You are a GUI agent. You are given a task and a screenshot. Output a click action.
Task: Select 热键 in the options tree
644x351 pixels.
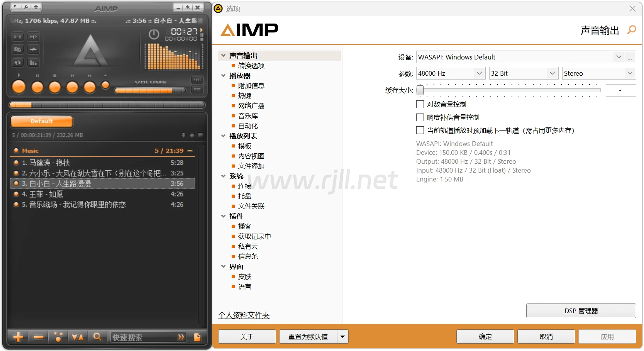tap(244, 96)
